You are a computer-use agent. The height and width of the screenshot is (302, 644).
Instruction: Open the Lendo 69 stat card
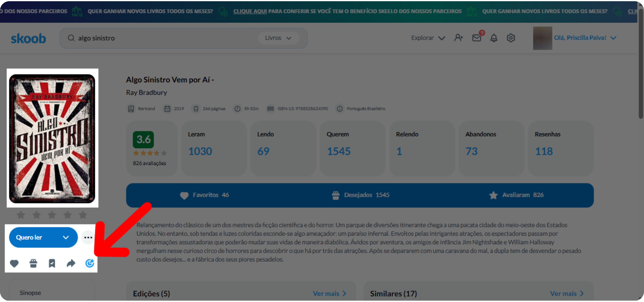click(283, 149)
